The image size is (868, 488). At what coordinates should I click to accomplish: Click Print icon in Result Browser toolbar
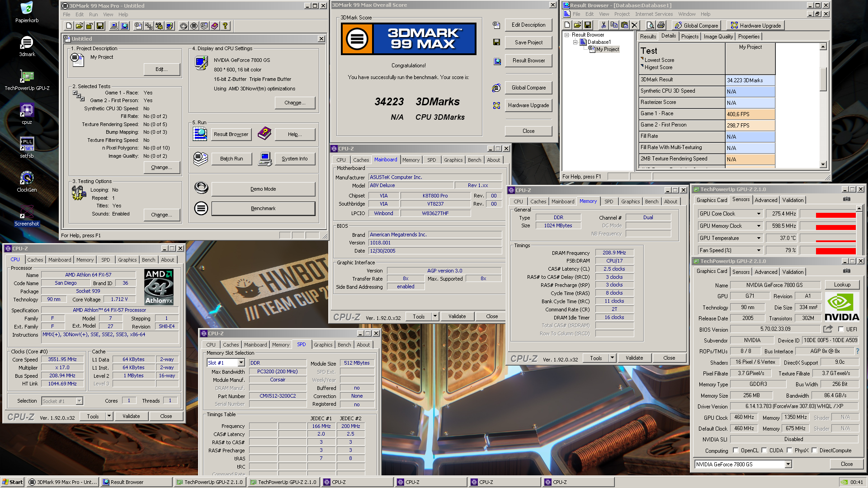point(660,25)
